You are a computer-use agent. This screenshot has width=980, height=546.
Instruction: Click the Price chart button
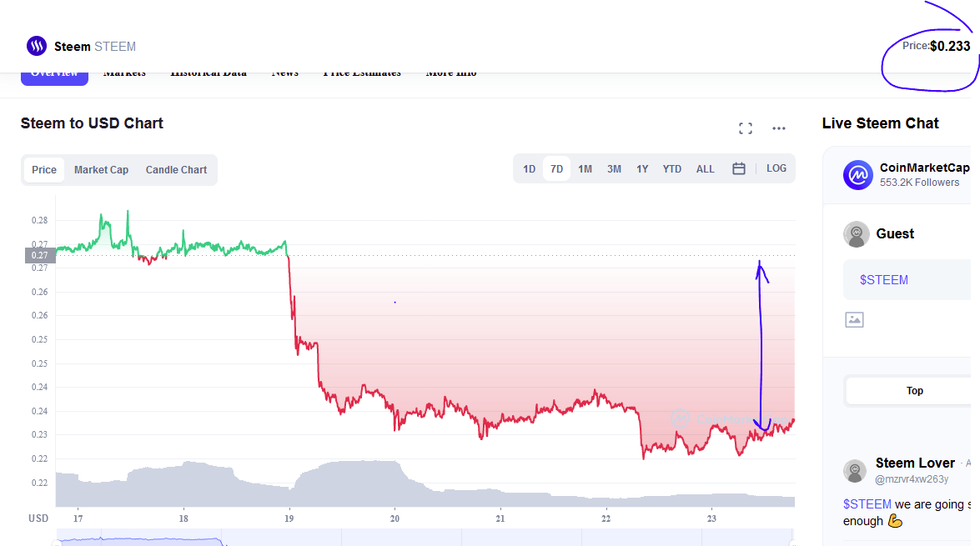(x=44, y=170)
